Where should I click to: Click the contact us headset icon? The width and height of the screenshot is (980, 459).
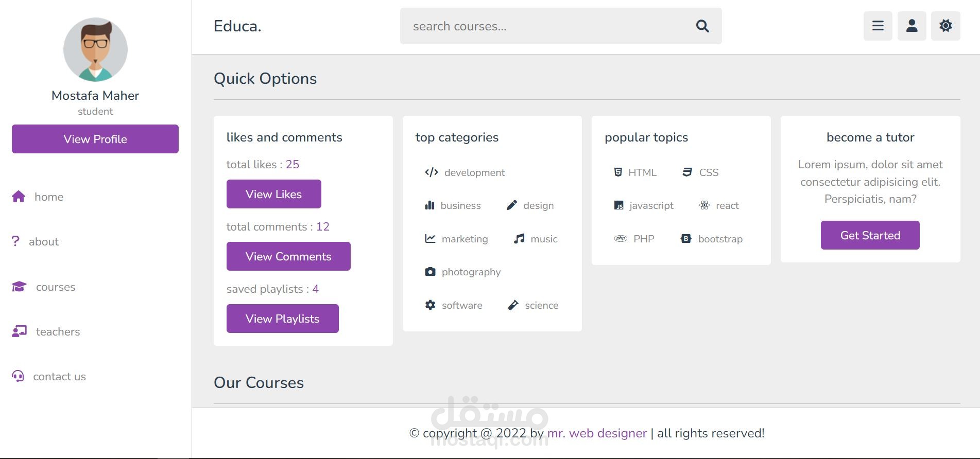(x=18, y=376)
